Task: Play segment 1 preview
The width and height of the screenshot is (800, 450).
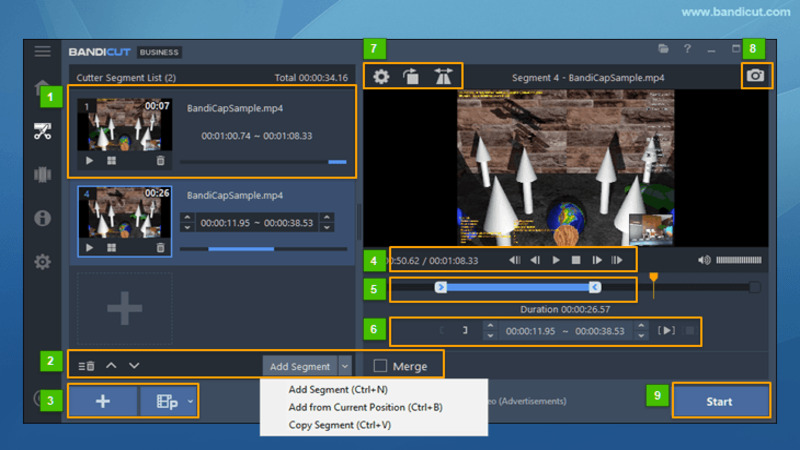Action: (90, 161)
